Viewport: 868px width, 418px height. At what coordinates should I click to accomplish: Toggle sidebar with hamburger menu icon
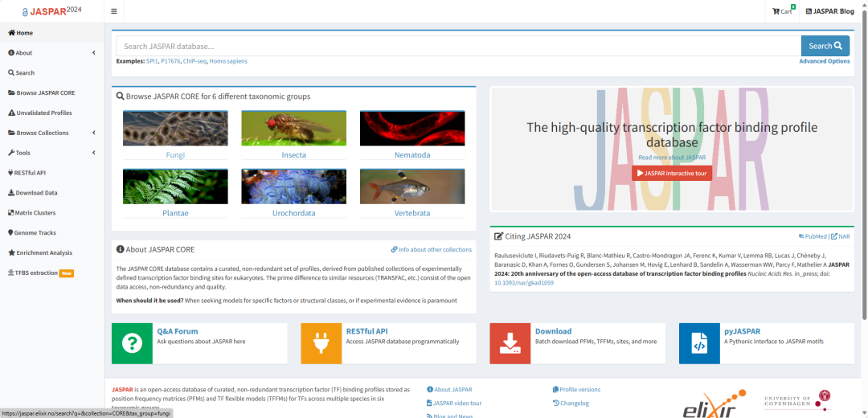(114, 11)
